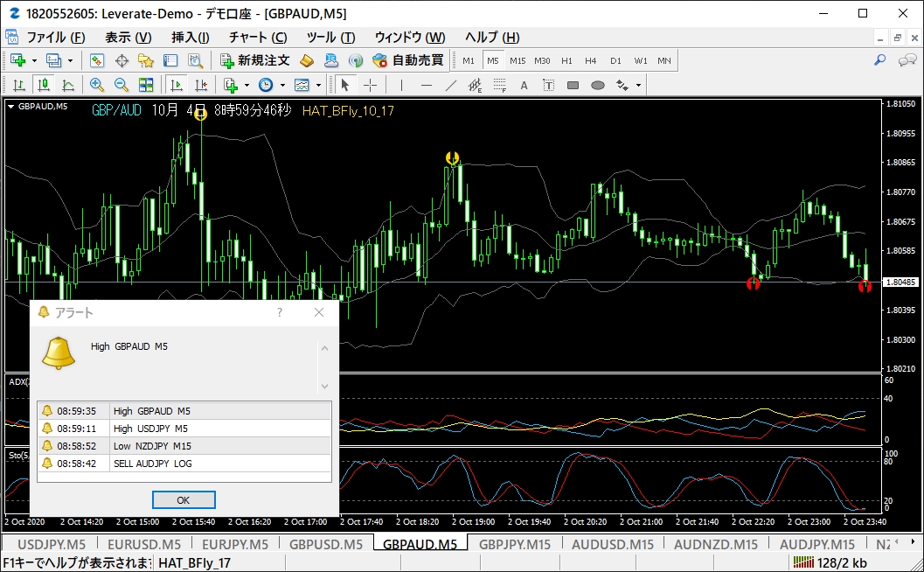Click the 新規注文 new order button
Screen dimensions: 924x572
pyautogui.click(x=254, y=60)
